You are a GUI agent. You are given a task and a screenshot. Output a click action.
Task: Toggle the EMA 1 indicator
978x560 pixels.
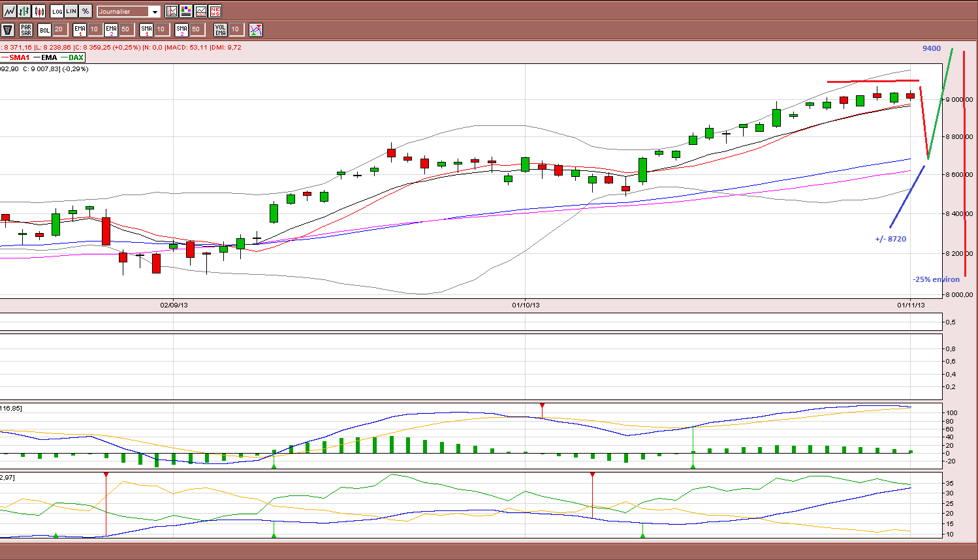pyautogui.click(x=80, y=30)
